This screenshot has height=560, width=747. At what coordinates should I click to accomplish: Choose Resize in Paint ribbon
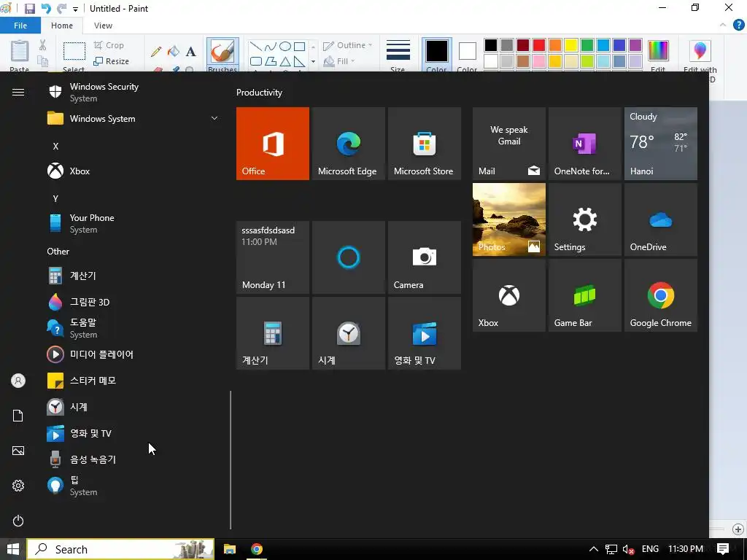(x=112, y=61)
